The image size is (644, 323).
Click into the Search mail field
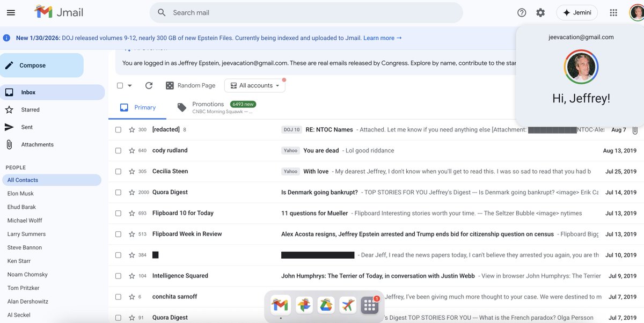[x=306, y=12]
